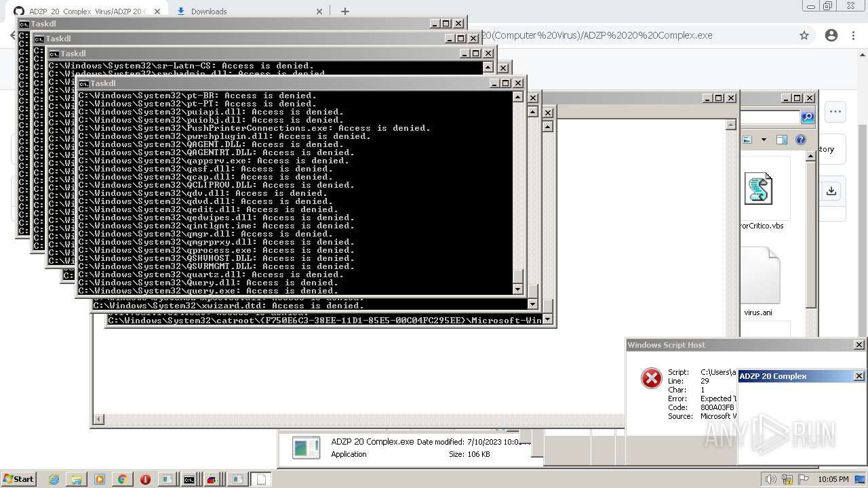Click the browser download icon button

click(x=831, y=191)
